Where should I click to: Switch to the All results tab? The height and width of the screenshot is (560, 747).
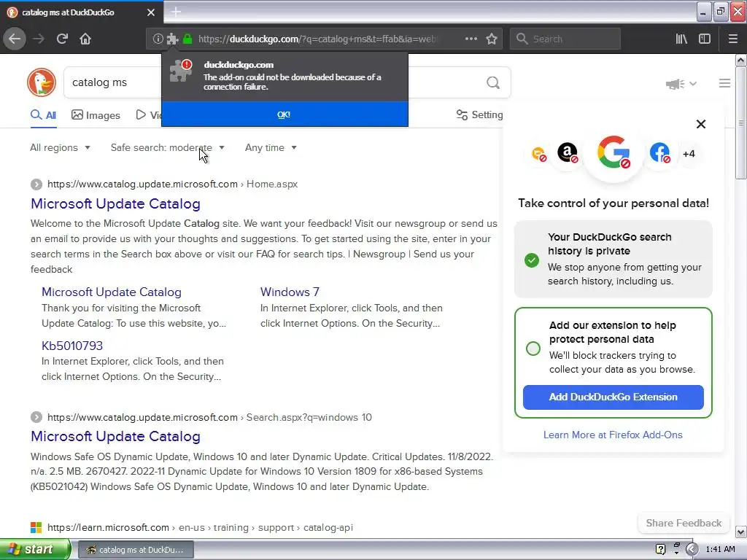pos(43,115)
